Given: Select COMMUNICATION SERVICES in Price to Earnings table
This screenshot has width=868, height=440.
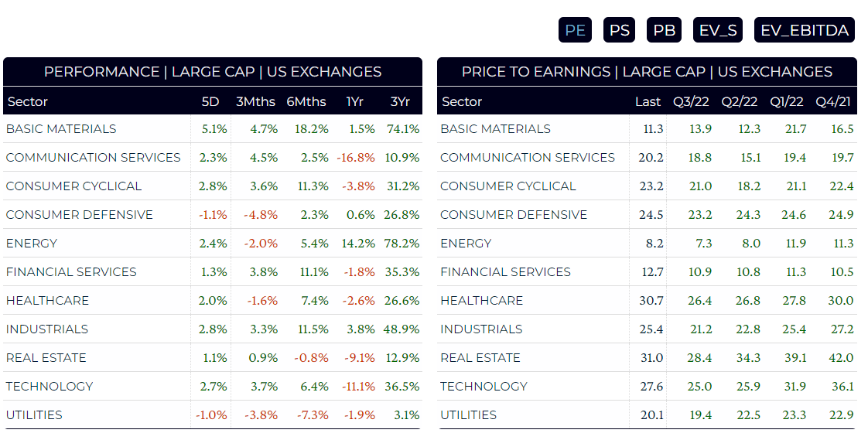Looking at the screenshot, I should coord(528,158).
